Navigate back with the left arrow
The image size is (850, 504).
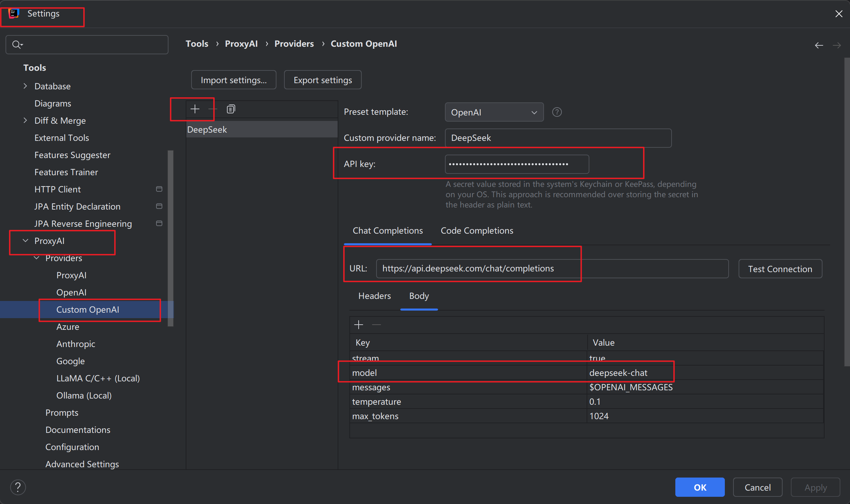819,45
